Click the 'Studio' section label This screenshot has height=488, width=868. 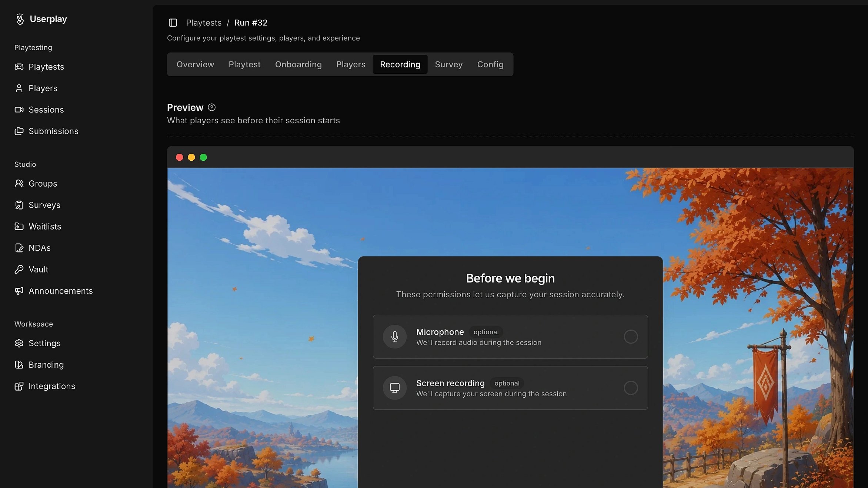25,164
